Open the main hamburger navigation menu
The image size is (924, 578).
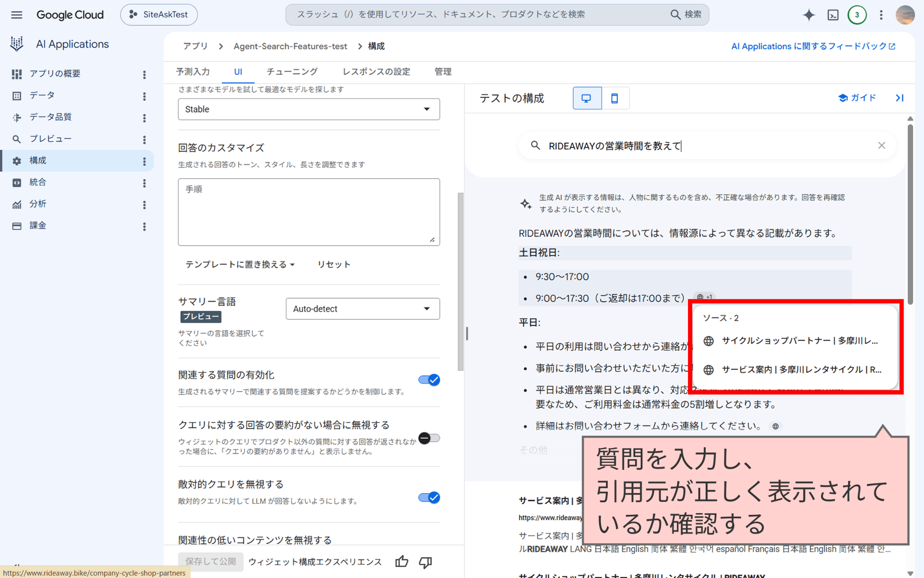pos(17,15)
